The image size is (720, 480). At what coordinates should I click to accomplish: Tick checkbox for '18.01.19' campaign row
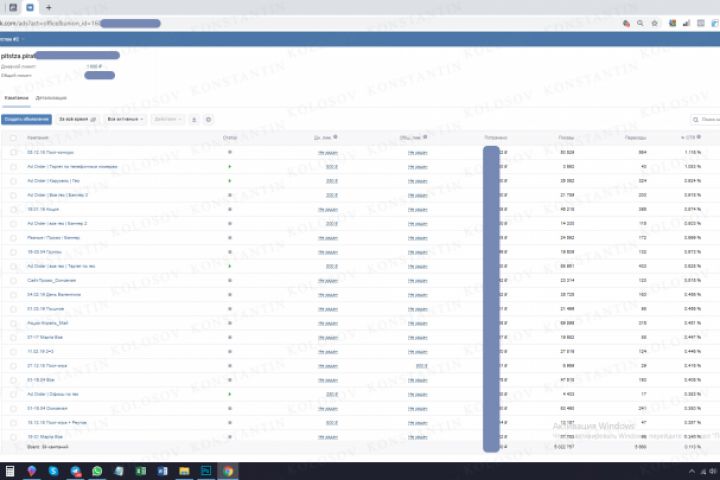13,209
